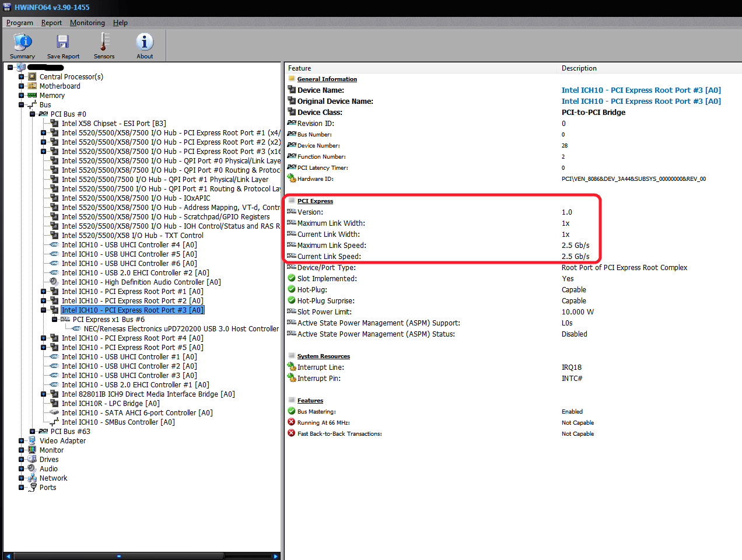Select Intel ICH10 High Definition Audio Controller
This screenshot has width=742, height=560.
coord(141,282)
